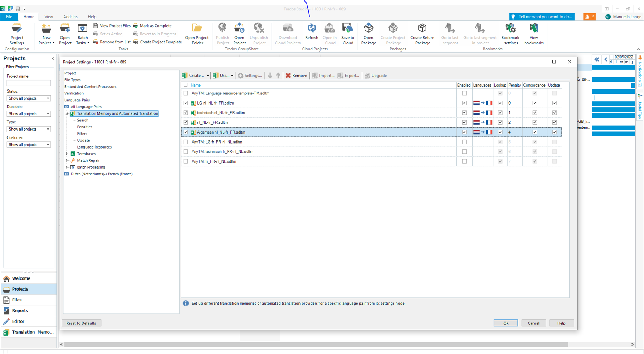Open Project Settings in ribbon

coord(17,34)
